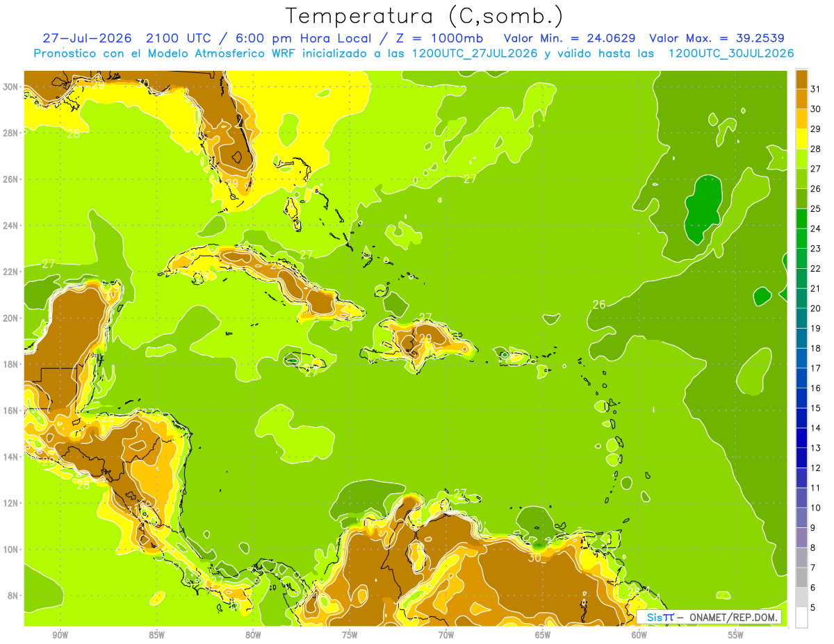Click the "80W" longitude axis label

click(x=253, y=635)
